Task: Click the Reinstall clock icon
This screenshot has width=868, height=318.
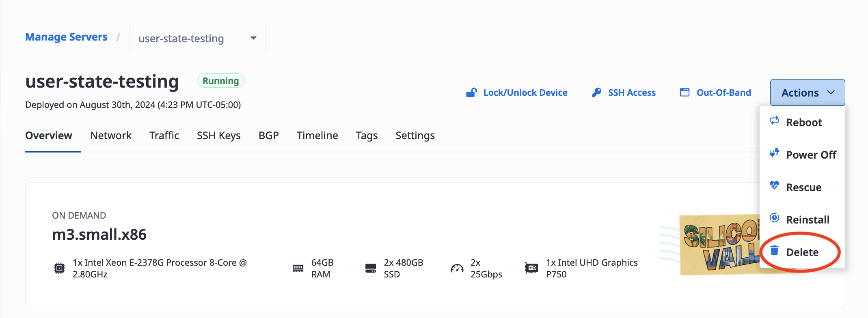Action: point(774,218)
